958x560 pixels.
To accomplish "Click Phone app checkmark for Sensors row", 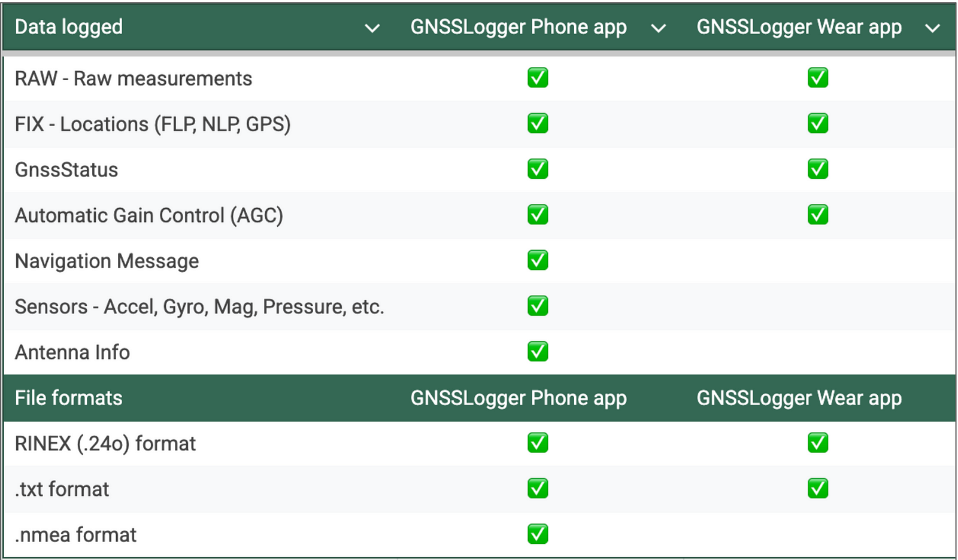I will (538, 306).
